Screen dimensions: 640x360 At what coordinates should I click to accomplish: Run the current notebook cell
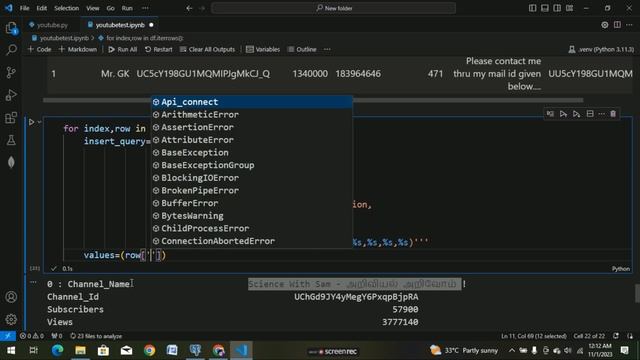point(31,122)
